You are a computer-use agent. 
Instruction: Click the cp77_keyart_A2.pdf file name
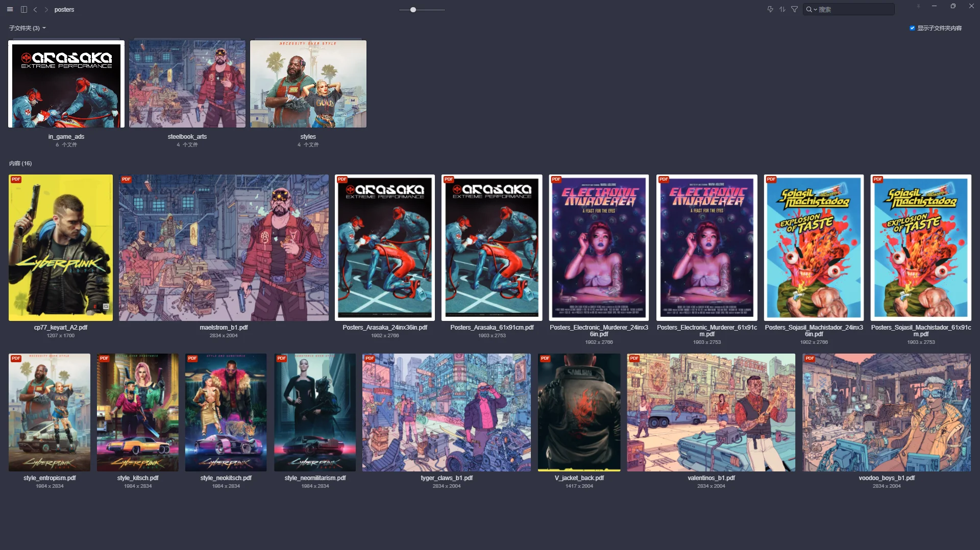61,328
